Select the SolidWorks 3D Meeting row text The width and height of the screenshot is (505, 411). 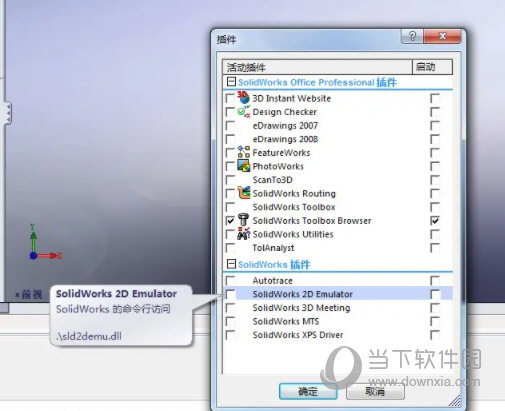pyautogui.click(x=301, y=308)
